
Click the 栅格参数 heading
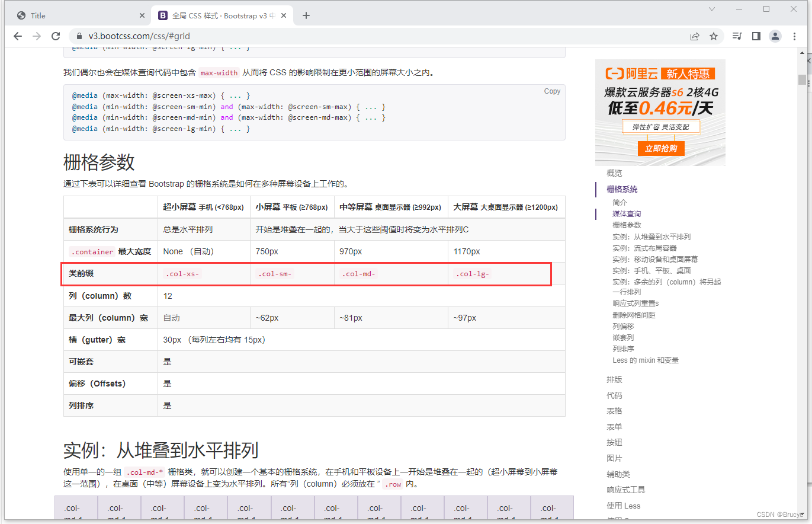point(99,162)
